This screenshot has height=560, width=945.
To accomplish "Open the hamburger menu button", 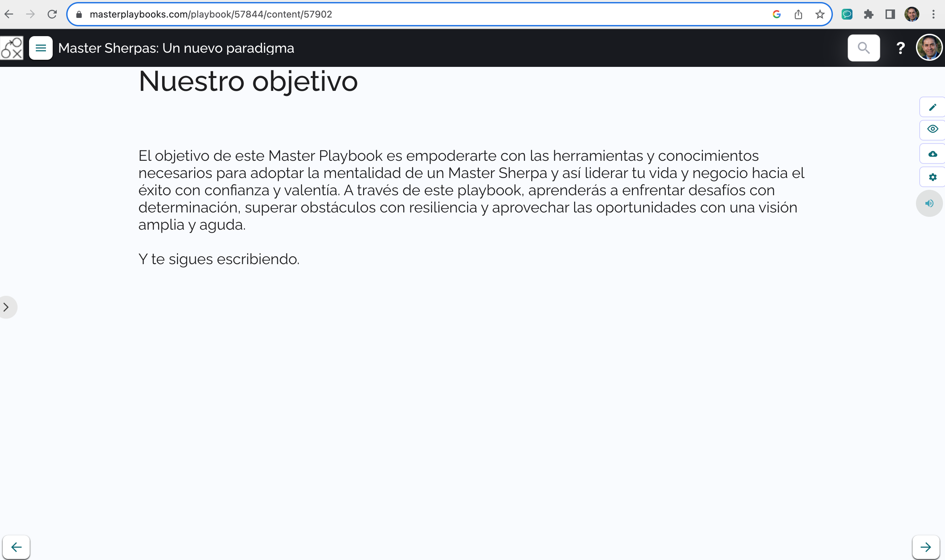I will (x=41, y=48).
